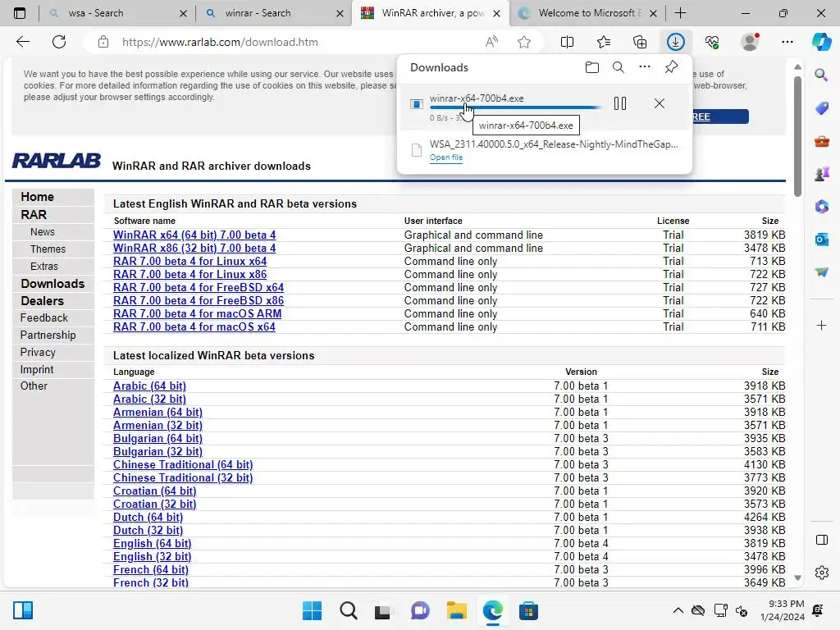Open the profile avatar icon
840x630 pixels.
click(x=750, y=42)
